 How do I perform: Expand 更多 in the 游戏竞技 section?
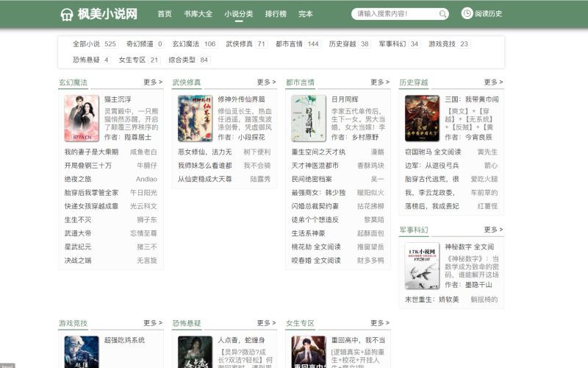click(153, 322)
